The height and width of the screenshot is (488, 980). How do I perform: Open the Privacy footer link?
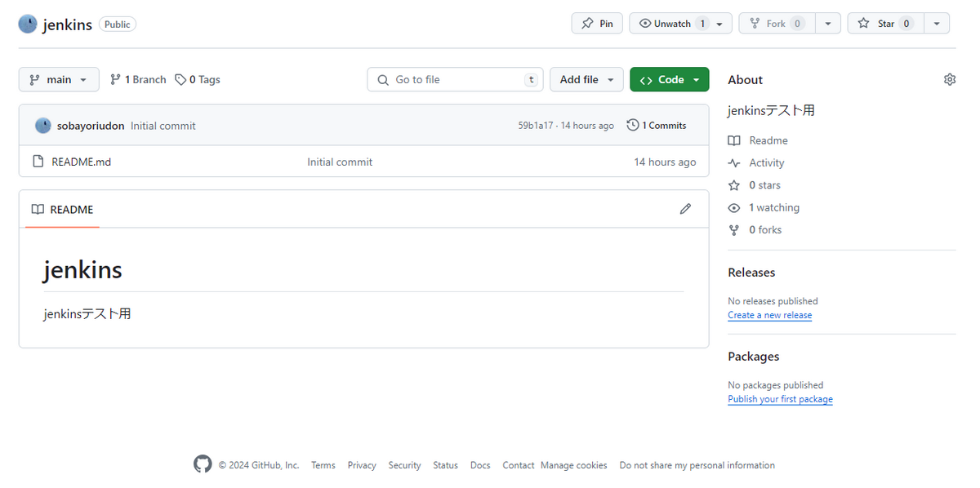362,465
